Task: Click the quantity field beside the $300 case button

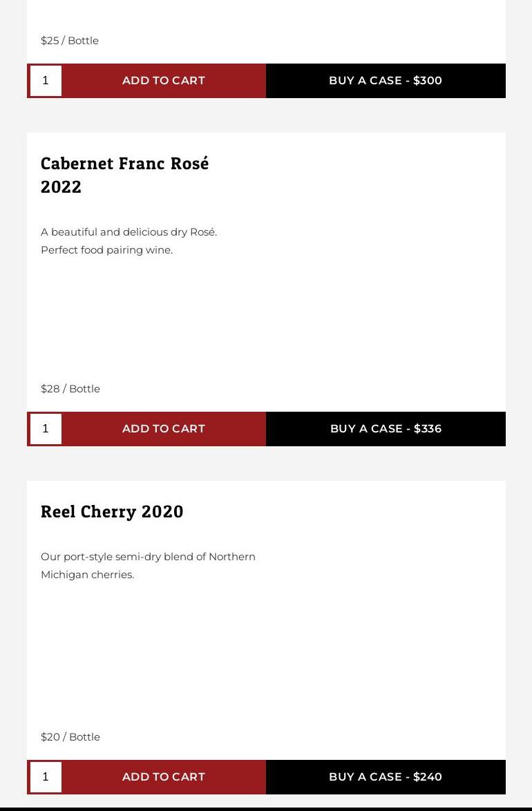Action: pyautogui.click(x=46, y=81)
